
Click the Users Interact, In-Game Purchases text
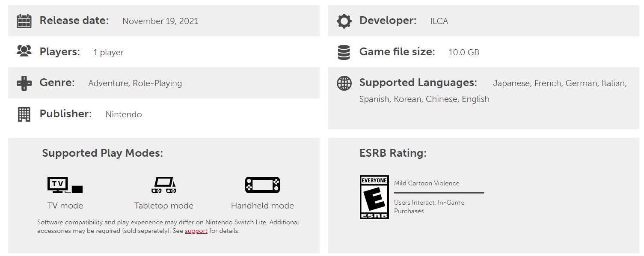click(x=429, y=207)
